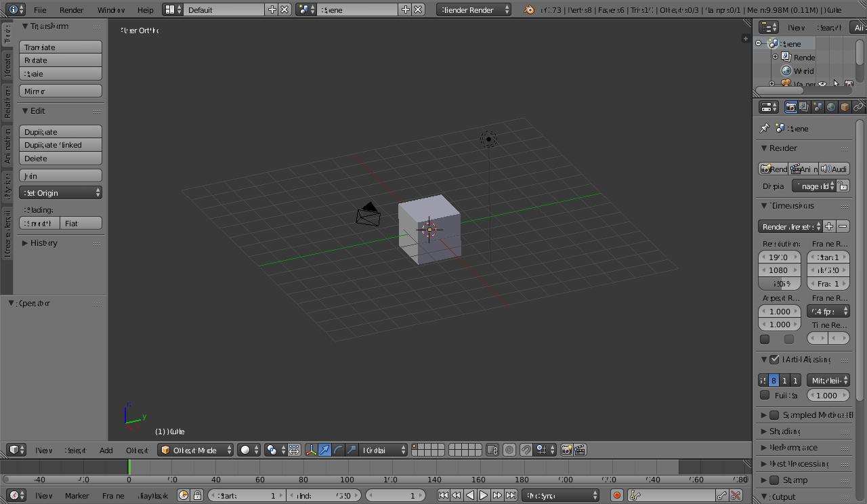Open the Render menu
Viewport: 867px width, 504px height.
click(72, 10)
